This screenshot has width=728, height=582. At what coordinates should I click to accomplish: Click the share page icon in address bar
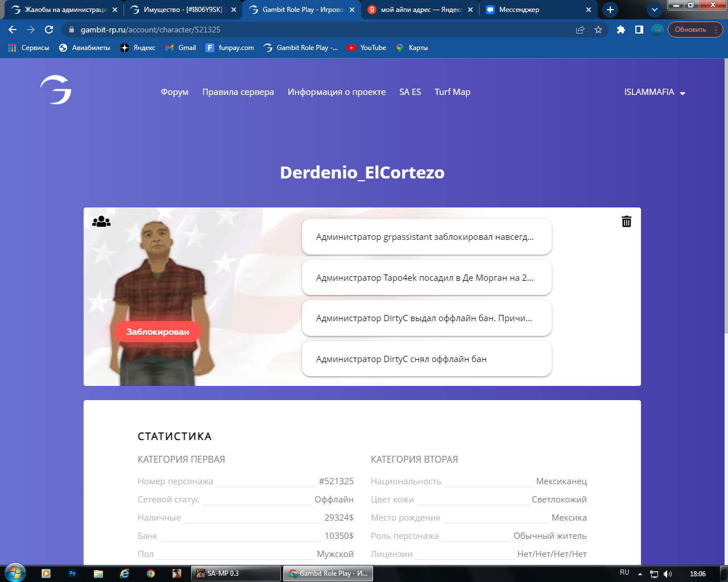[x=580, y=30]
